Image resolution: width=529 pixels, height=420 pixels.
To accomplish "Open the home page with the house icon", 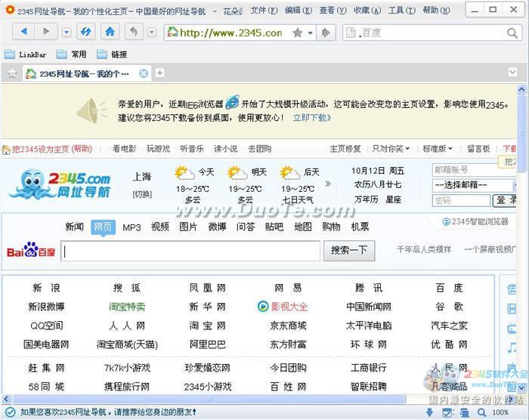I will click(x=110, y=32).
